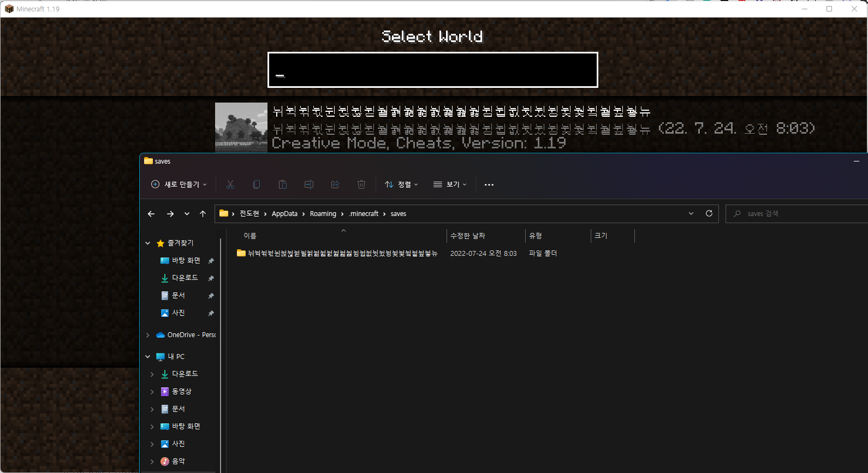Open the 새로 만들기 dropdown

(x=179, y=184)
